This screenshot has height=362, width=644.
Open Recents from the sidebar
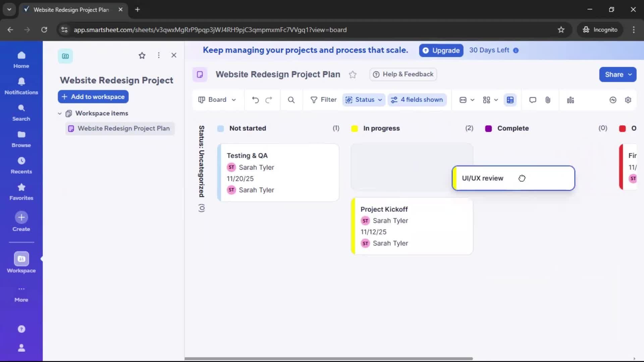pos(21,165)
